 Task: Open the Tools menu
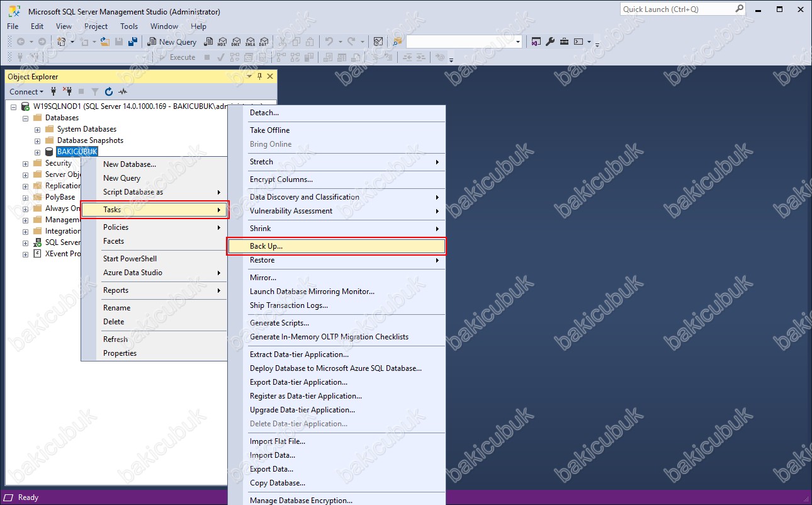coord(129,26)
